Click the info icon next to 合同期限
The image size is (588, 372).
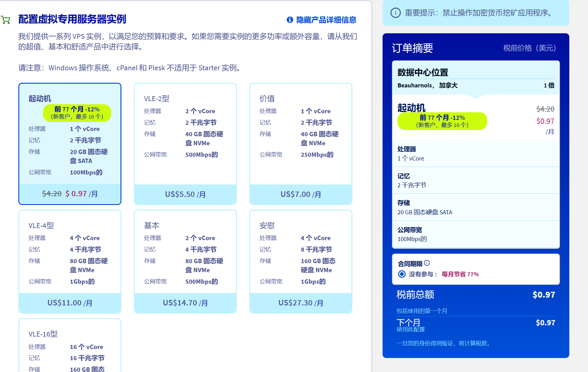[x=427, y=263]
